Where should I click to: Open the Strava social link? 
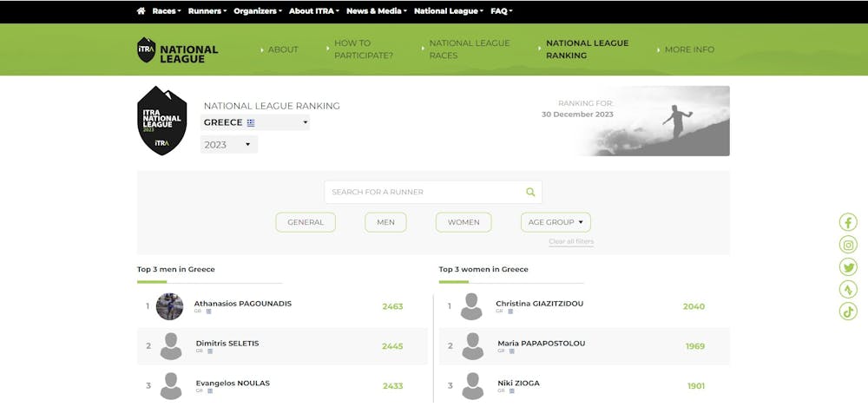tap(848, 290)
